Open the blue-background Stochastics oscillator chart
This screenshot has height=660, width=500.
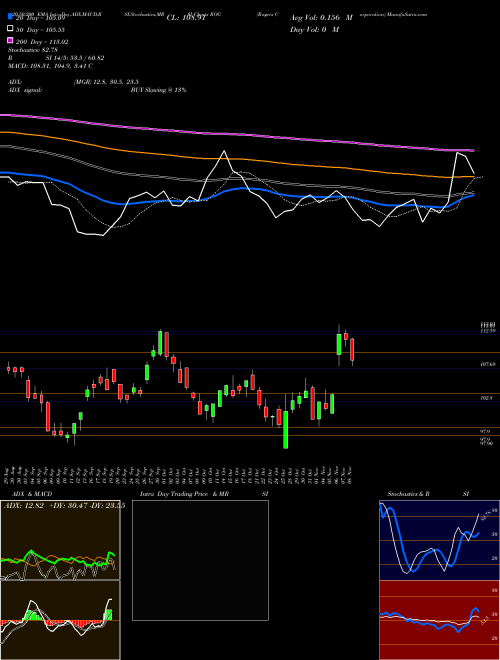[439, 540]
